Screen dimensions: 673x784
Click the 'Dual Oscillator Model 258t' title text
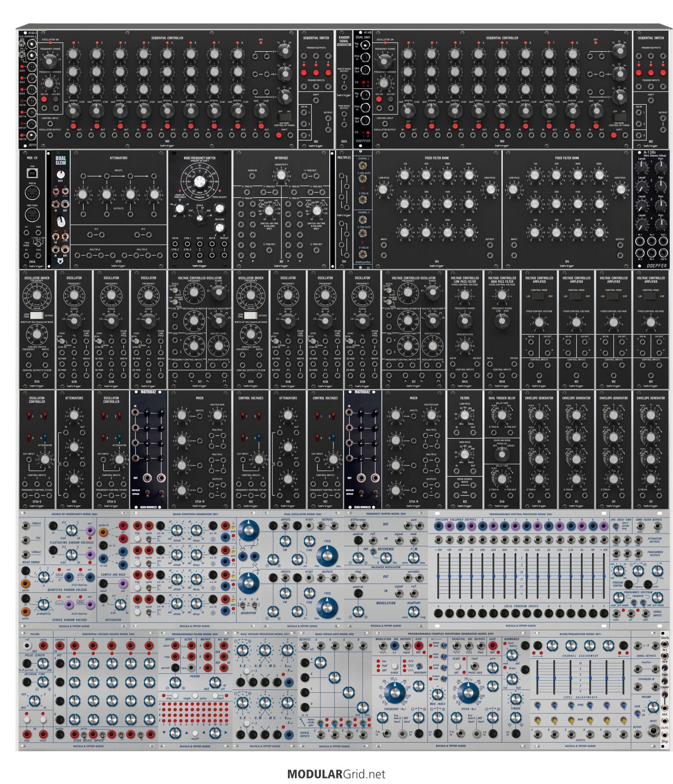[302, 514]
